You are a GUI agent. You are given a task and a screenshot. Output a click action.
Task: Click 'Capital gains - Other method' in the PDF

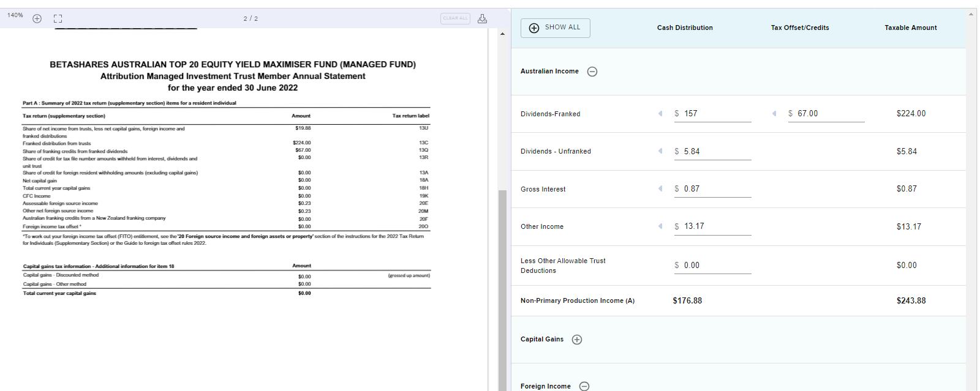pos(55,285)
